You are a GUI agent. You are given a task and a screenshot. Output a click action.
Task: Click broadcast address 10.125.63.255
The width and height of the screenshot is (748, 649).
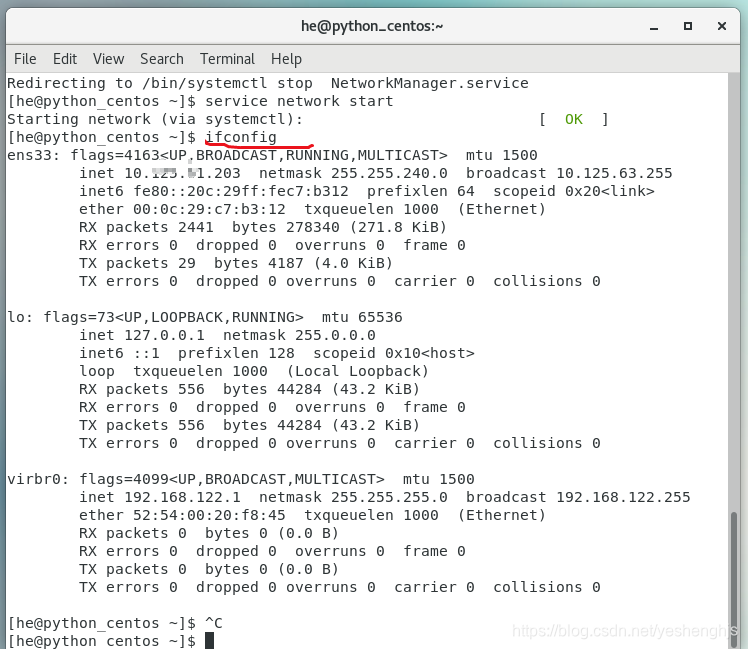(x=614, y=173)
